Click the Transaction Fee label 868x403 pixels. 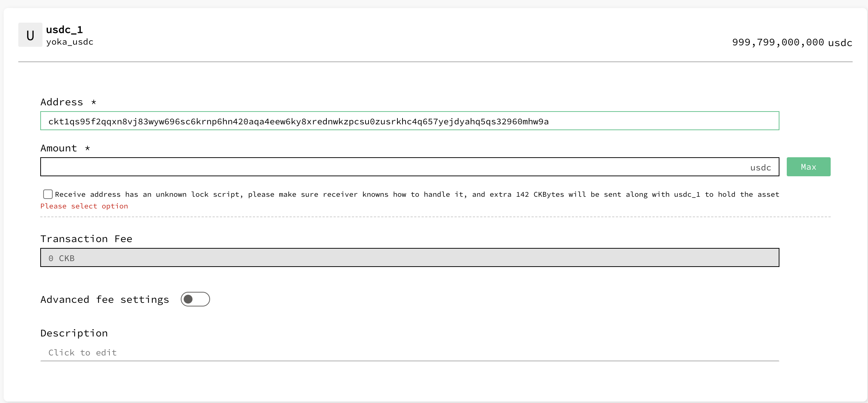86,239
